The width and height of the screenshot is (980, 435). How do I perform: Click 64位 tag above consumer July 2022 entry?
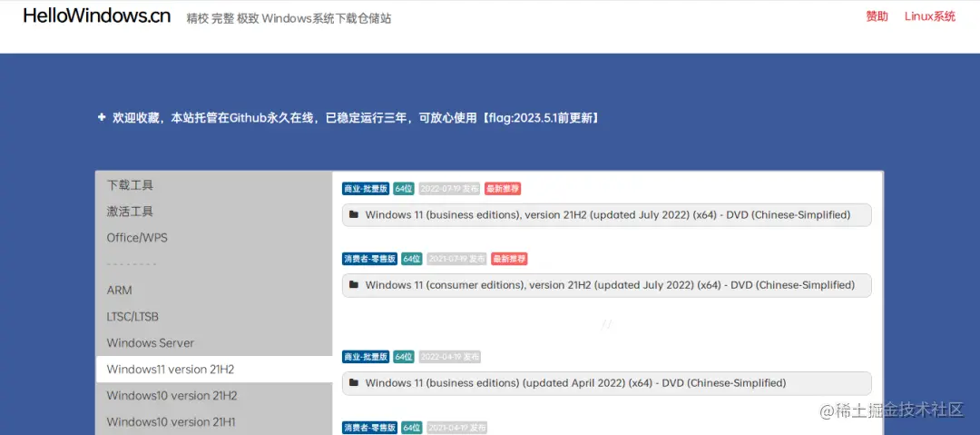pos(411,259)
